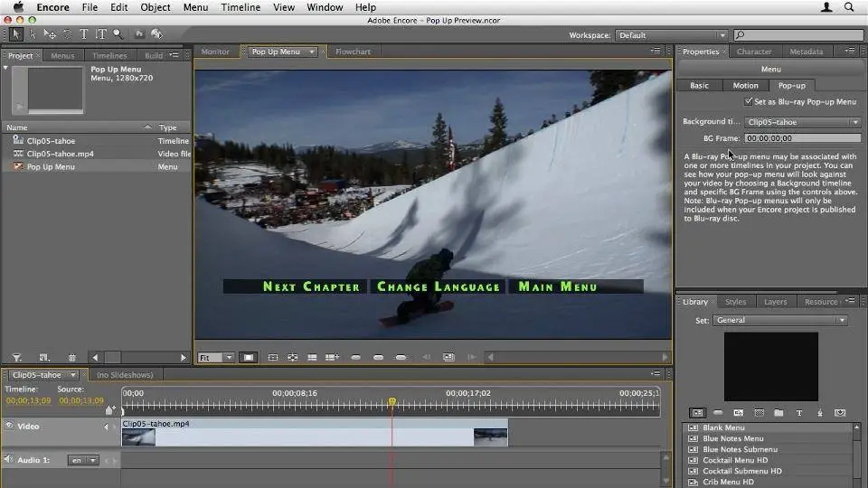Viewport: 868px width, 488px height.
Task: Collapse the Project preview disclosure triangle
Action: 5,68
